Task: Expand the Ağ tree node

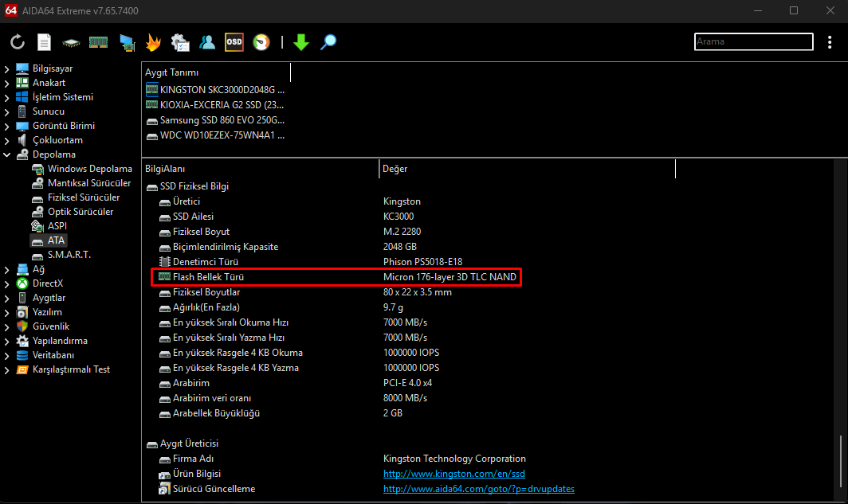Action: pyautogui.click(x=7, y=269)
